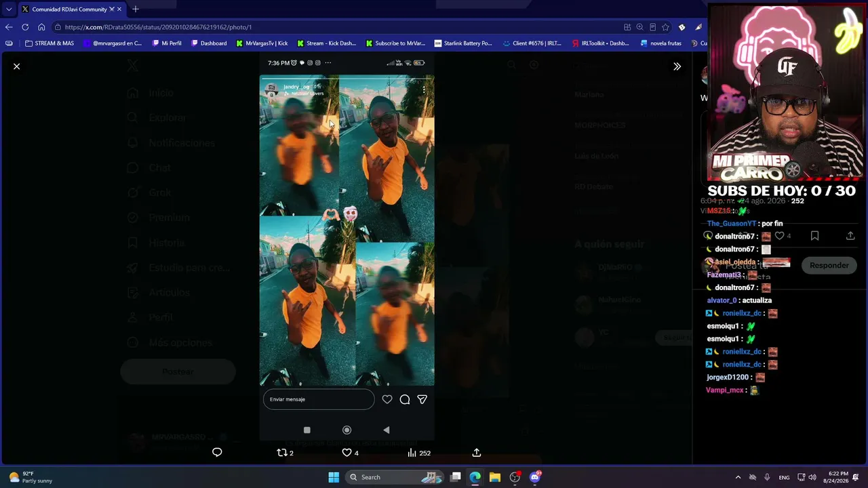This screenshot has width=868, height=488.
Task: Open the Client #6576 bookmark
Action: [x=532, y=43]
